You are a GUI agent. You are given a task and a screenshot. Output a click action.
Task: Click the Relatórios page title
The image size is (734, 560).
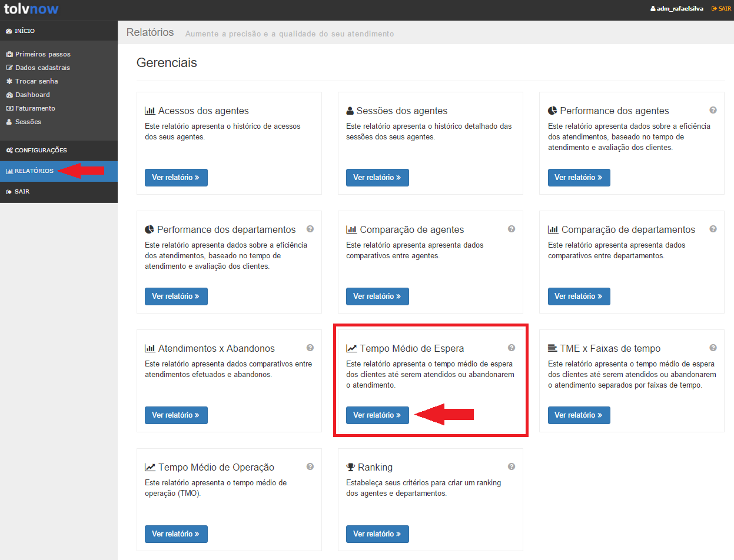[x=150, y=32]
